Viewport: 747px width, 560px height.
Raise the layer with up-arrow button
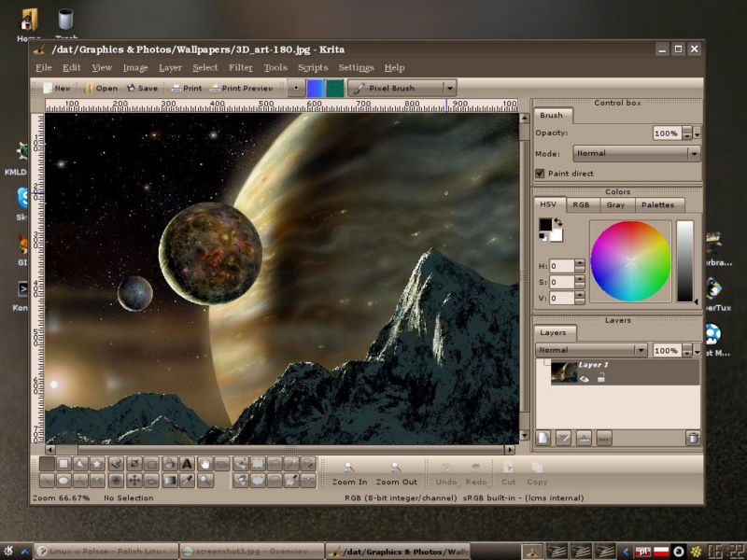pos(585,438)
